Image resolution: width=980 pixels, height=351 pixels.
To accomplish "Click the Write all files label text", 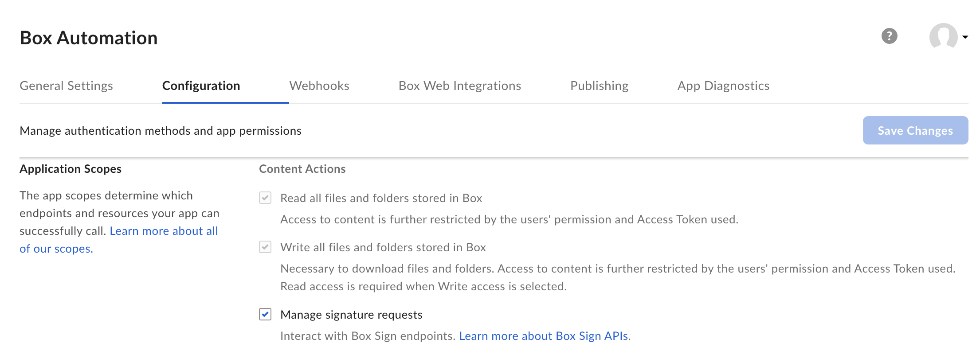I will click(x=383, y=247).
